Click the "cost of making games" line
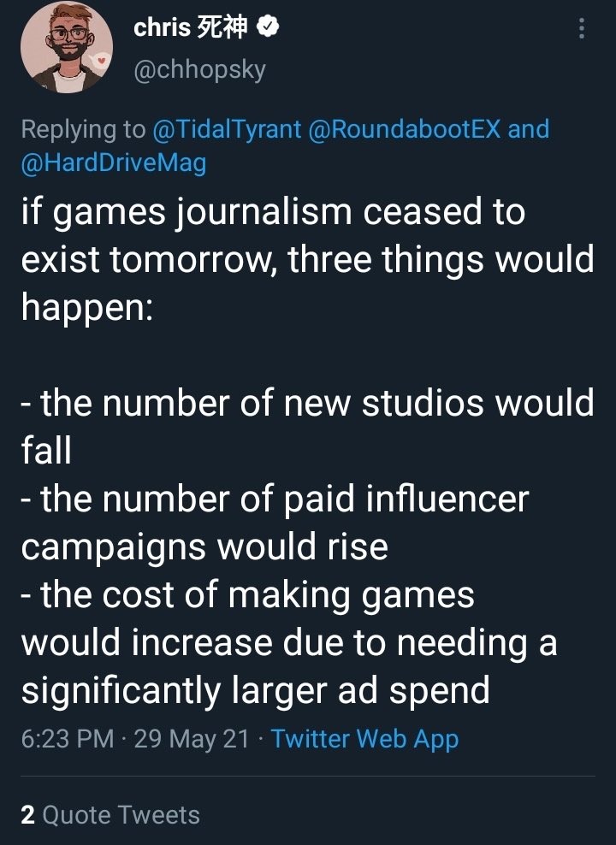Screen dimensions: 616x845 (257, 595)
